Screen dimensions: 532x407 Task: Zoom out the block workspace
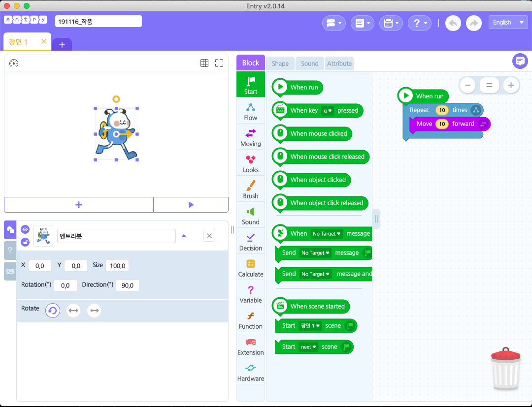click(x=467, y=85)
